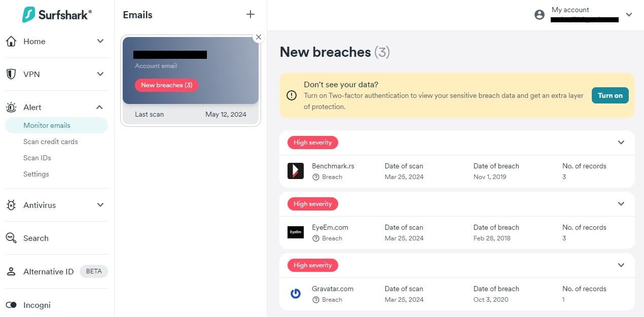Expand the Benchmark.rs breach details chevron
The height and width of the screenshot is (317, 644).
click(621, 143)
